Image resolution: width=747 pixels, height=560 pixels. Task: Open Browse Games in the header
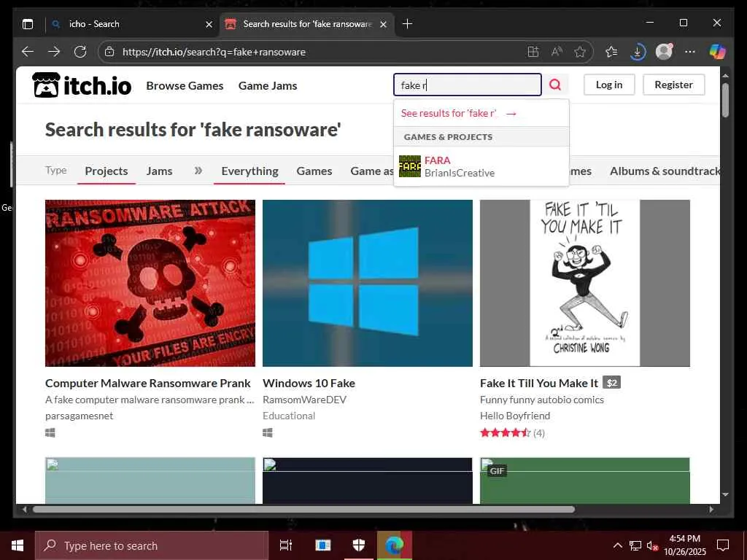pyautogui.click(x=185, y=86)
